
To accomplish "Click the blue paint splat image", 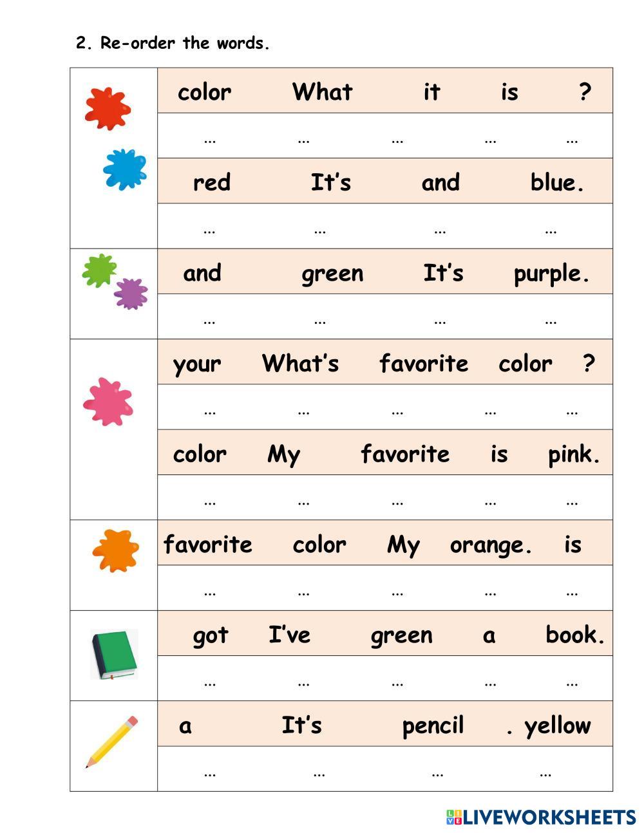I will pyautogui.click(x=124, y=169).
